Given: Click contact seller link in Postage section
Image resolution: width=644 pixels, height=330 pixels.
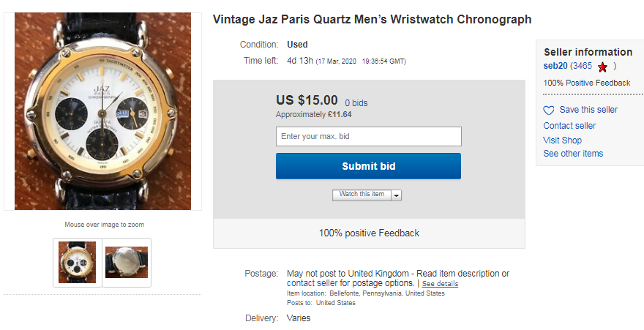Looking at the screenshot, I should (x=312, y=283).
